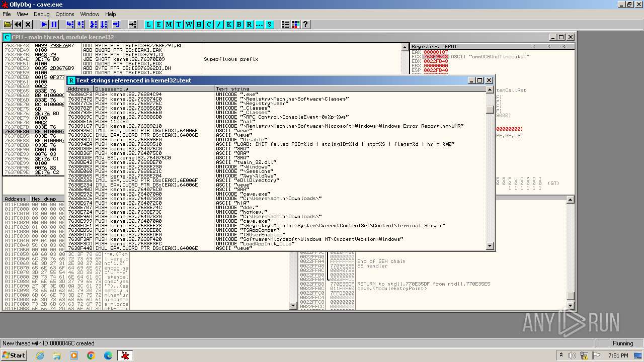Open Debugging options list icon
Viewport: 644px width, 362px height.
tap(286, 24)
